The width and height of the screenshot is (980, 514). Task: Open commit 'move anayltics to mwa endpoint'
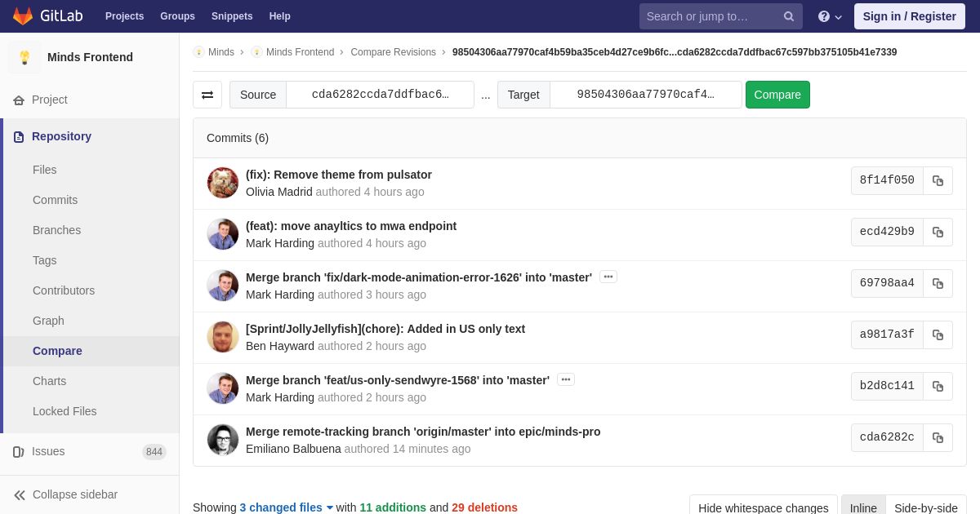[x=351, y=226]
